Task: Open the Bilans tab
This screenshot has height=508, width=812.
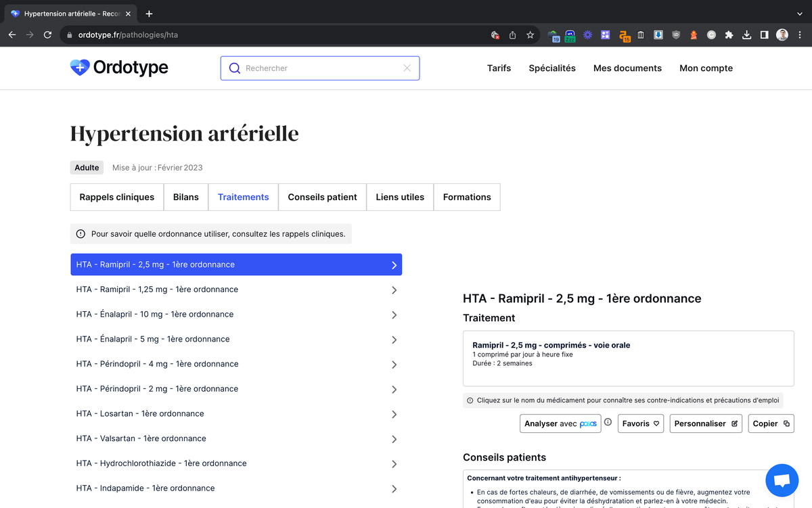Action: (x=186, y=198)
